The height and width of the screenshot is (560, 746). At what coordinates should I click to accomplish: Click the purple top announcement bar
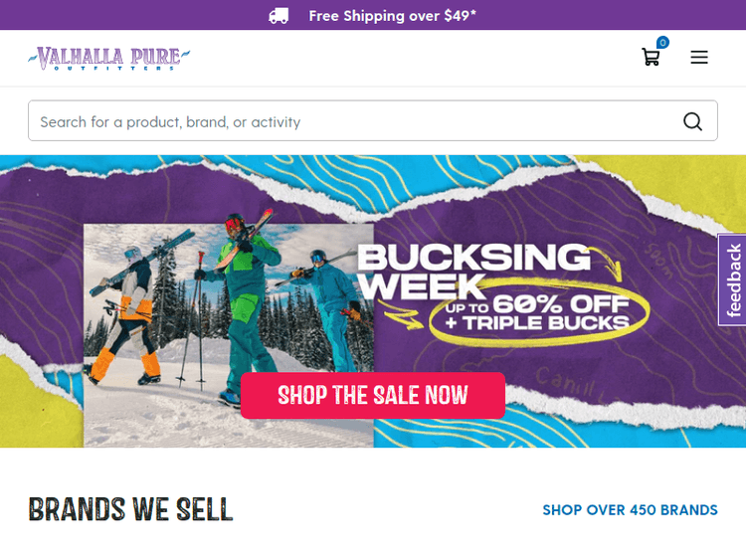[373, 15]
